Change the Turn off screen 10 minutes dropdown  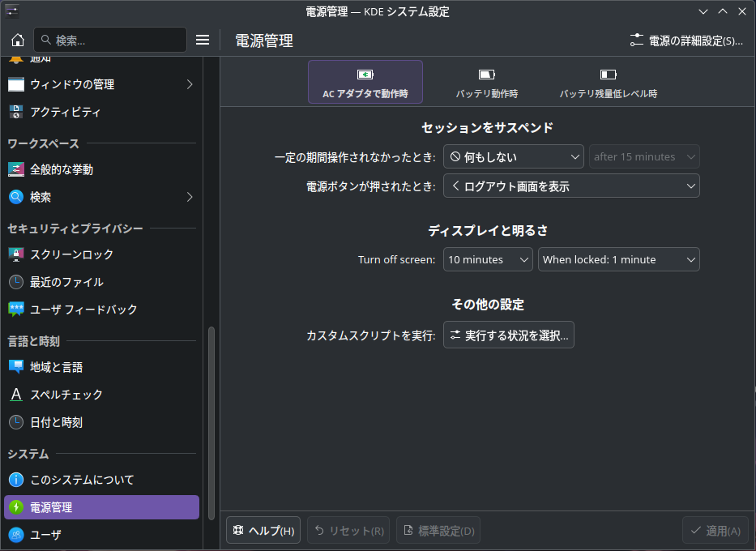[488, 259]
